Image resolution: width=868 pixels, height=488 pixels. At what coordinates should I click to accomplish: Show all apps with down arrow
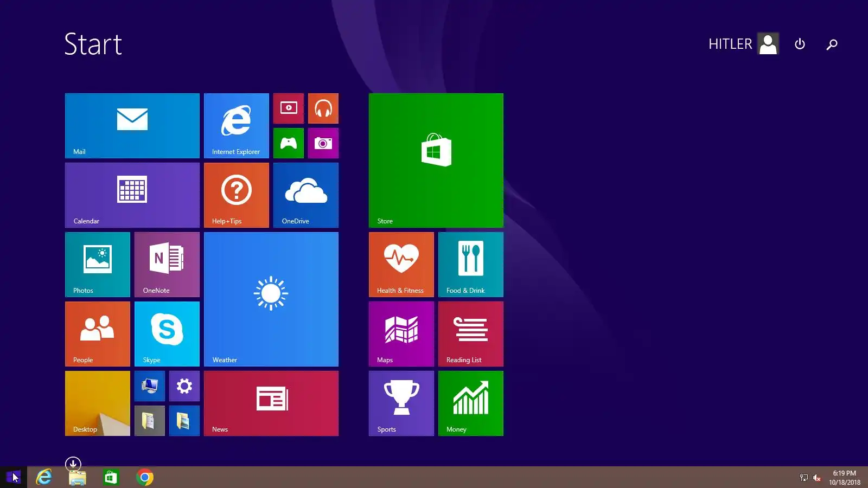[73, 464]
